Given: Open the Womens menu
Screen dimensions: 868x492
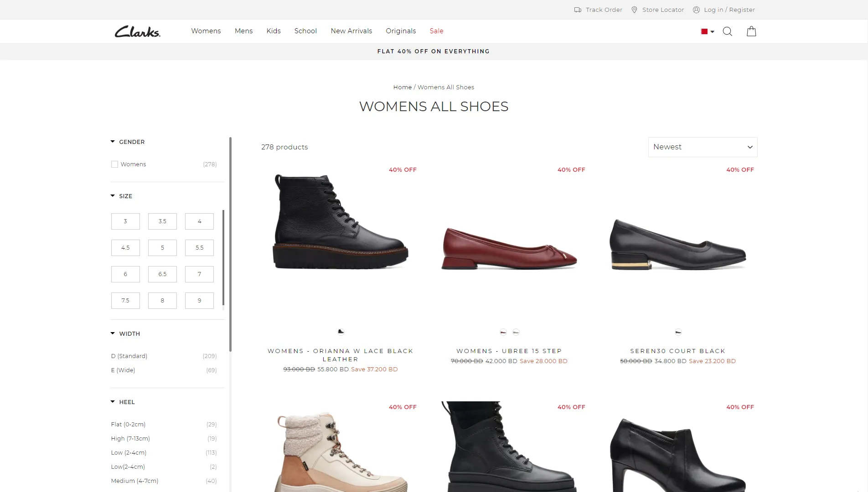Looking at the screenshot, I should click(206, 31).
